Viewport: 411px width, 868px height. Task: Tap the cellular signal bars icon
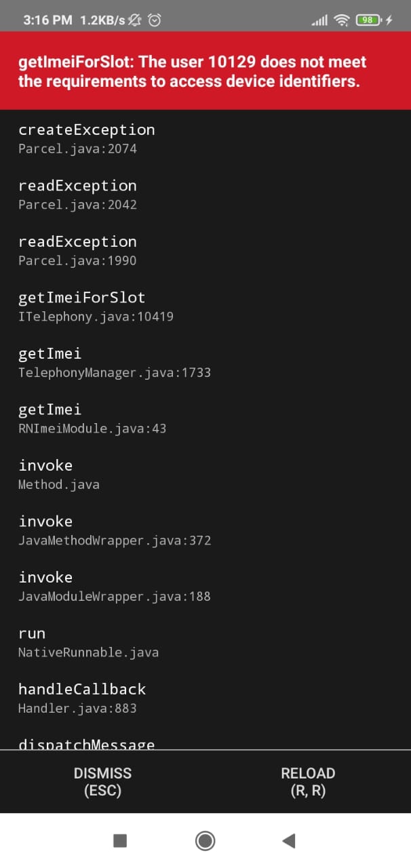click(319, 21)
